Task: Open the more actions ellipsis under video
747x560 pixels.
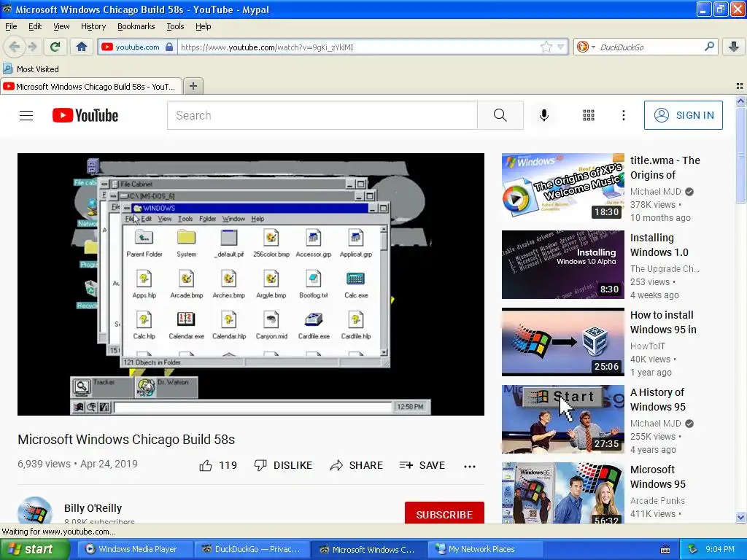Action: pyautogui.click(x=470, y=466)
